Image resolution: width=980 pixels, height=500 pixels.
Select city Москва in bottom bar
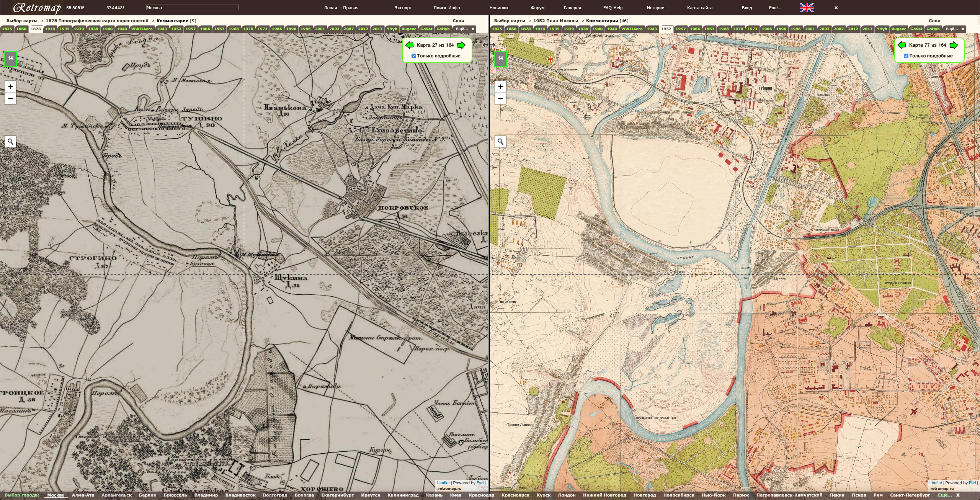tap(56, 495)
